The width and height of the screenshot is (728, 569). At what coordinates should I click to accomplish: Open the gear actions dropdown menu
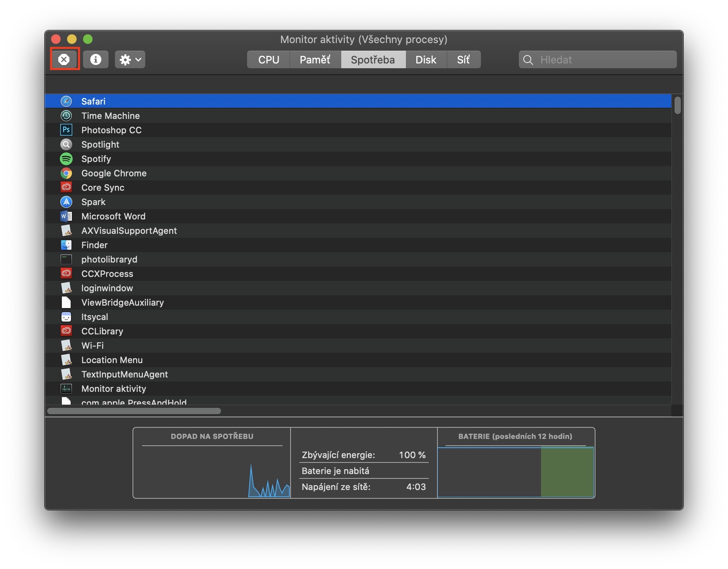130,59
